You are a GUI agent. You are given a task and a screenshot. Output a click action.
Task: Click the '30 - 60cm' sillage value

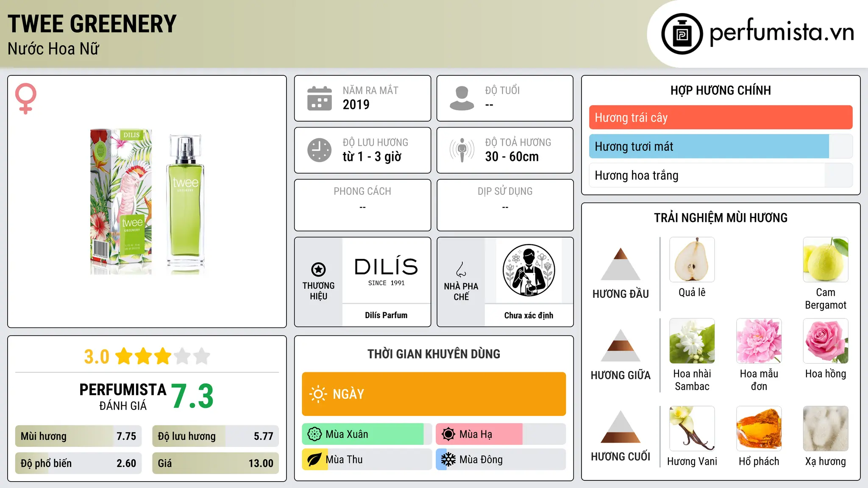[512, 156]
